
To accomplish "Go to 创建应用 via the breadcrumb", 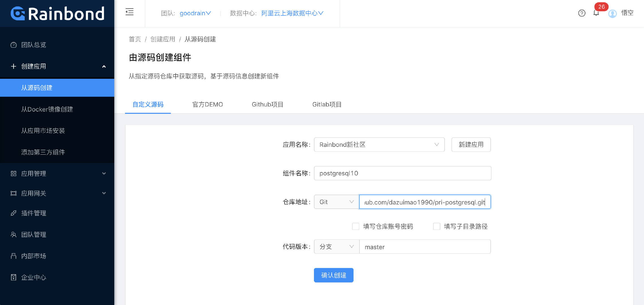I will coord(163,39).
